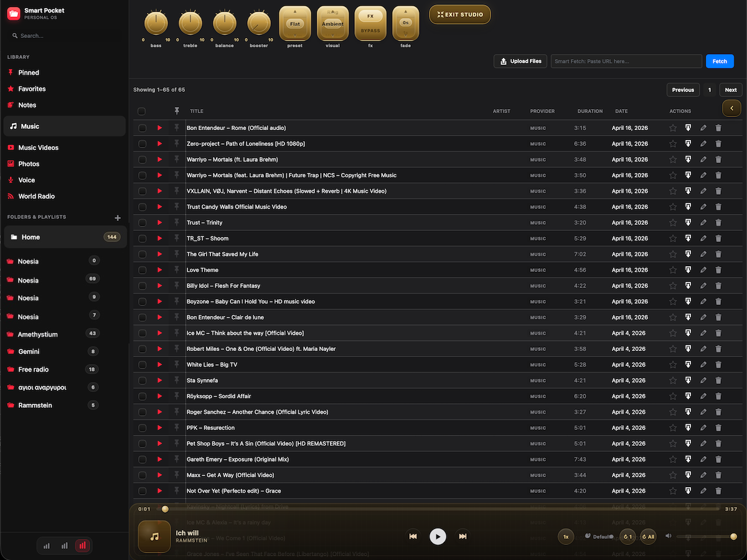Adjust the 0s fade selector
Viewport: 747px width, 560px height.
406,24
